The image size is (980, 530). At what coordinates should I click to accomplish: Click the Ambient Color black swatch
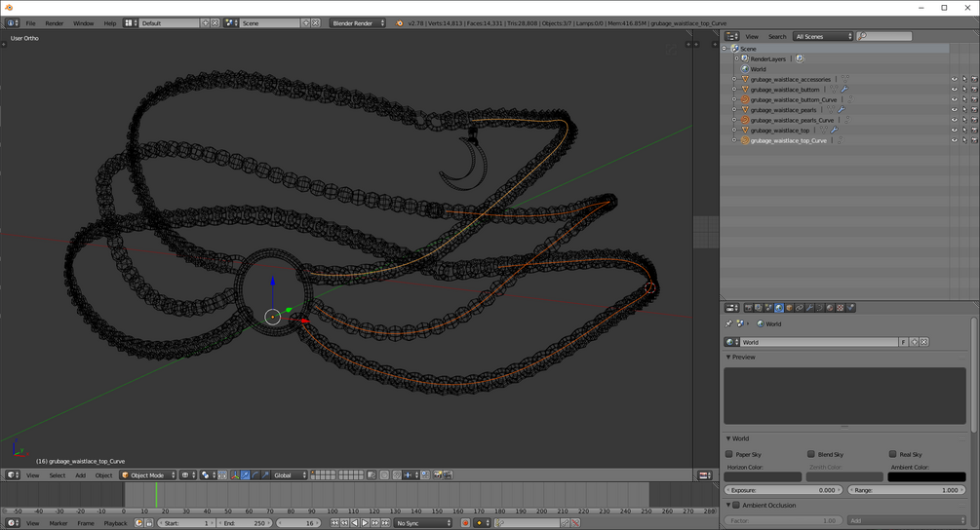926,477
